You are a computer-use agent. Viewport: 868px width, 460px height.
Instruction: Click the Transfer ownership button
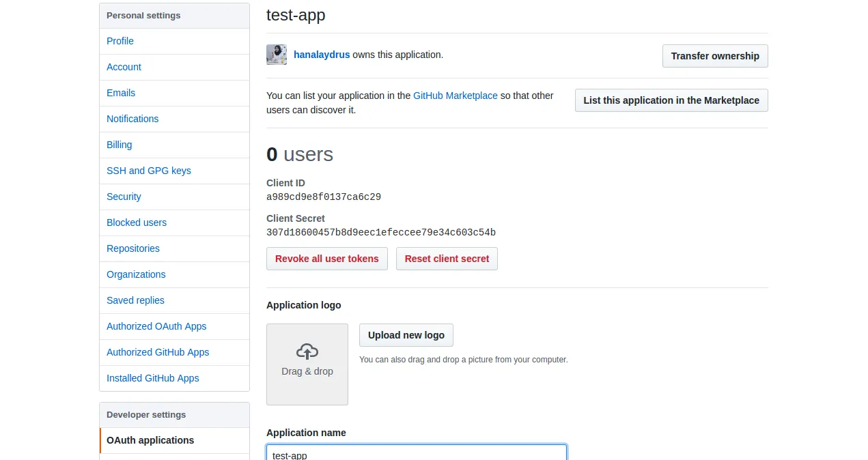(715, 56)
